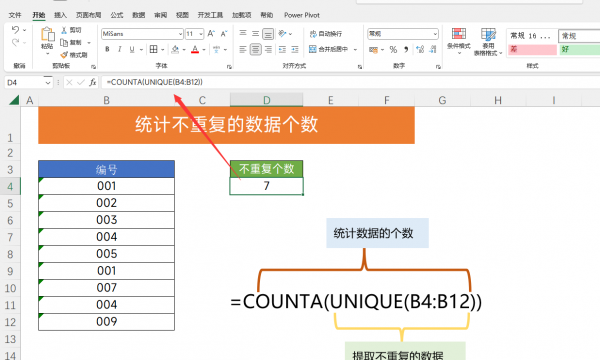Viewport: 600px width, 360px height.
Task: Click the Borders grid icon
Action: pos(153,49)
